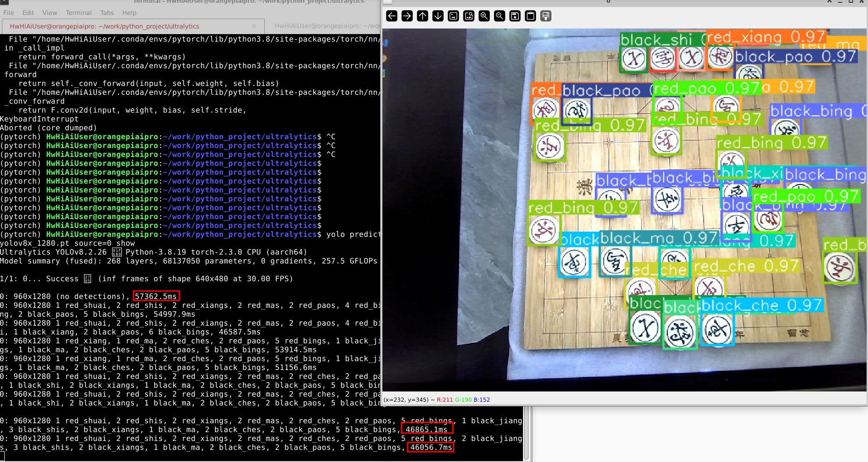The image size is (868, 462).
Task: Save current image with floppy disk icon
Action: (515, 16)
